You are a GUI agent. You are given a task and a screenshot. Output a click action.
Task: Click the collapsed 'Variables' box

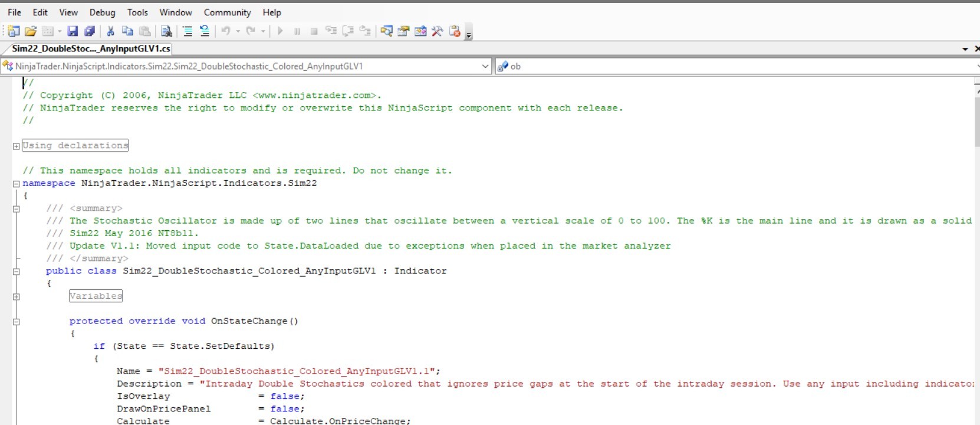point(96,296)
